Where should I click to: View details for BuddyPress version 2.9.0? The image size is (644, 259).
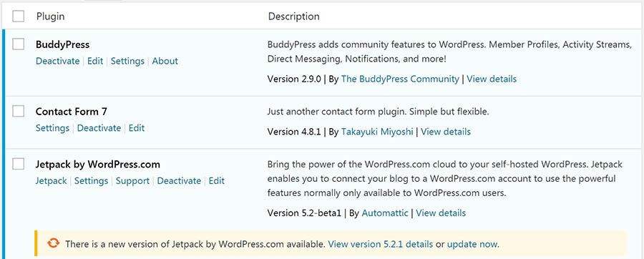pyautogui.click(x=492, y=79)
